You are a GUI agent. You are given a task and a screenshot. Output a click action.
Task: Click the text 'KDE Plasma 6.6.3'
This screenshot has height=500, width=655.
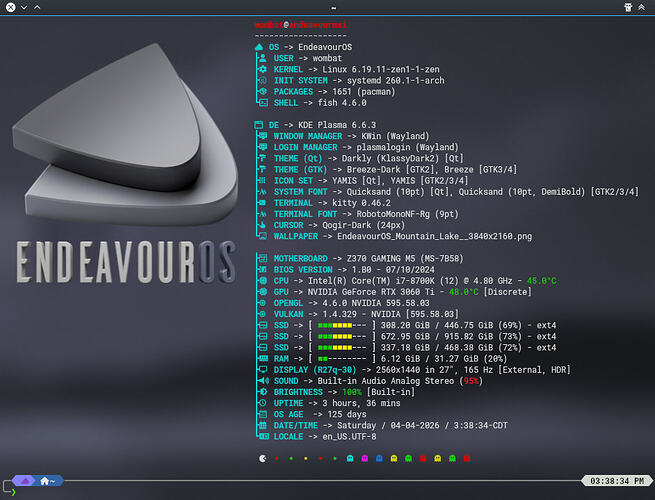pyautogui.click(x=337, y=125)
